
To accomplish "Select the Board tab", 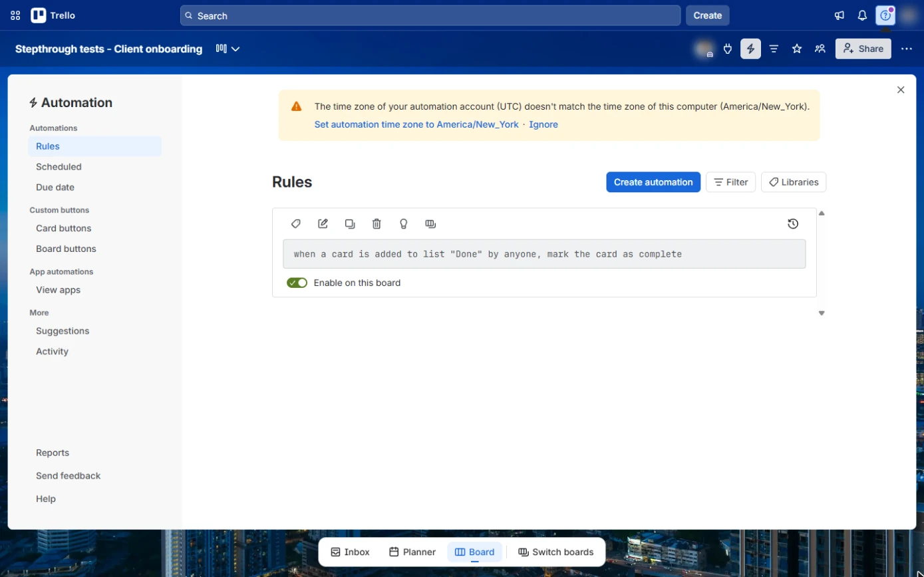I will point(475,552).
